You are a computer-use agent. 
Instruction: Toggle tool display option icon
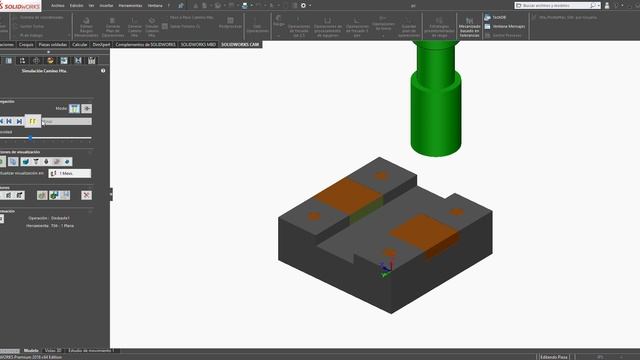tap(36, 162)
